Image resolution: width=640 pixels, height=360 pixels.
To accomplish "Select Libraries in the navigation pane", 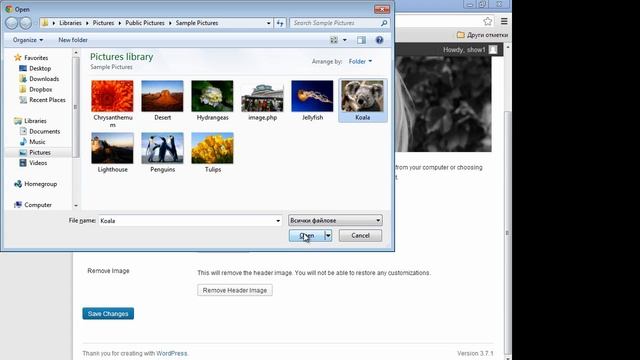I will coord(30,121).
